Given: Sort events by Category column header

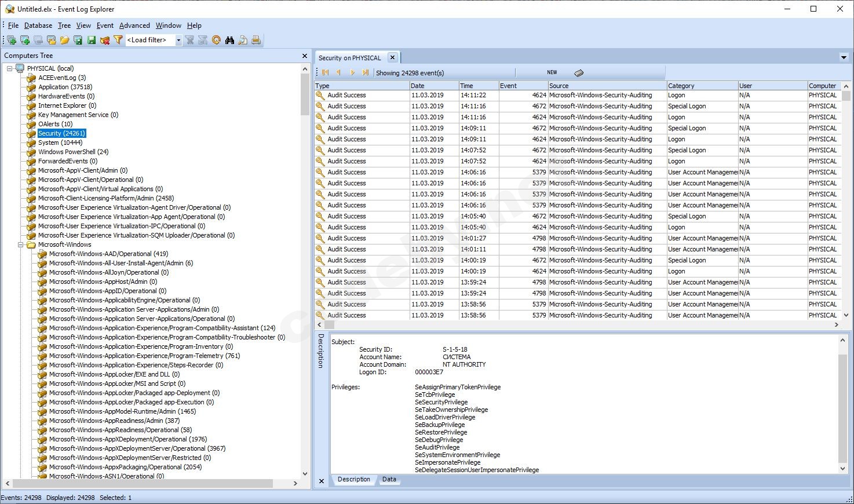Looking at the screenshot, I should [701, 86].
